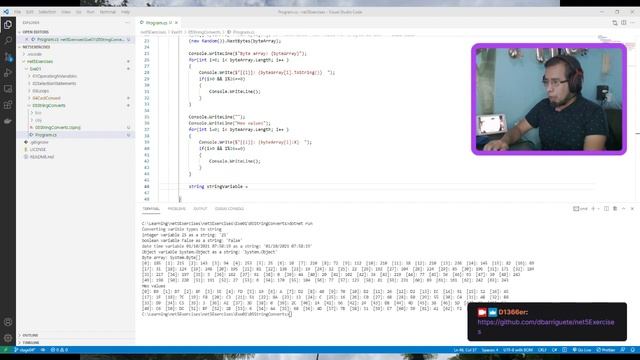Select the Program.cs editor tab
Screen dimensions: 640x360
click(x=158, y=23)
